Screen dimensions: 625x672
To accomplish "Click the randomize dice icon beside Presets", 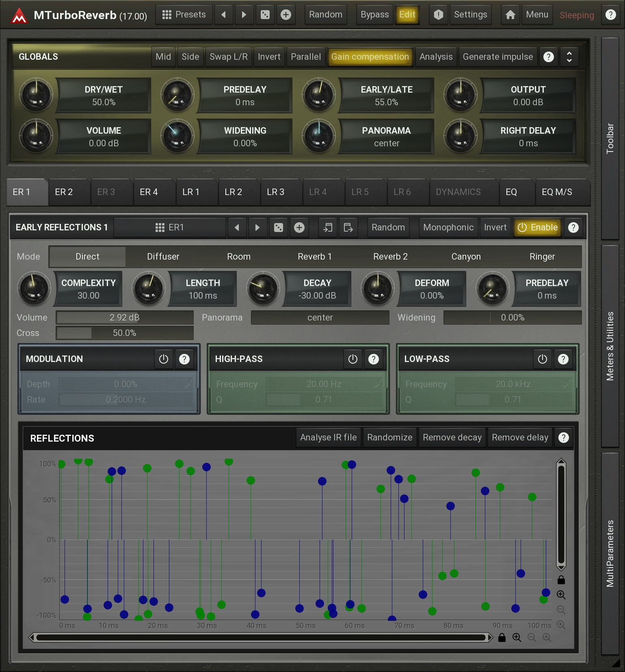I will [265, 15].
